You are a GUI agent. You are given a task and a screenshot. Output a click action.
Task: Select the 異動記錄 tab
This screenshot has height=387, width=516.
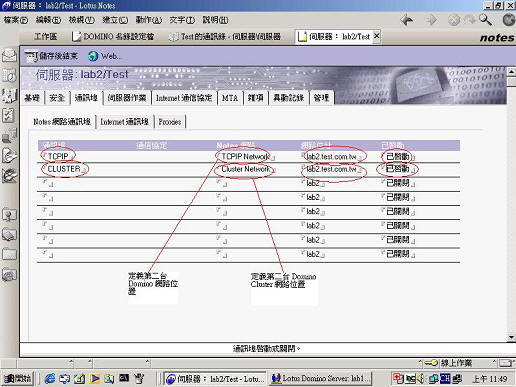[289, 98]
